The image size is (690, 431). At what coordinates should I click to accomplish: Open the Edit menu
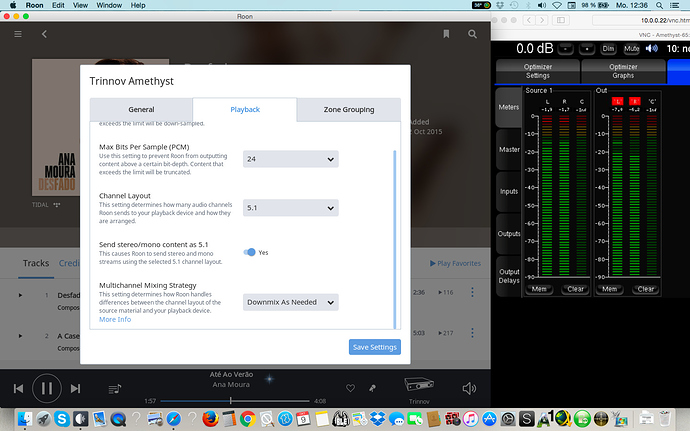(58, 5)
